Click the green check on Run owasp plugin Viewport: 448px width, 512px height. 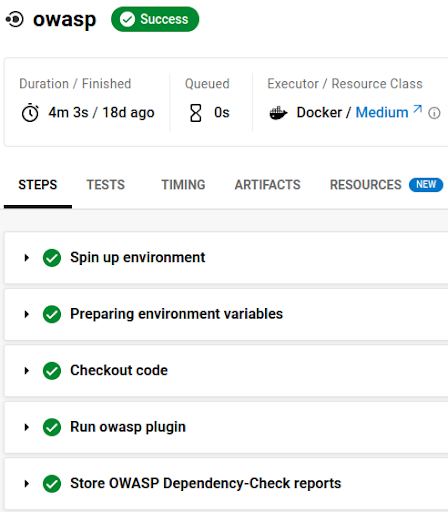click(x=52, y=427)
